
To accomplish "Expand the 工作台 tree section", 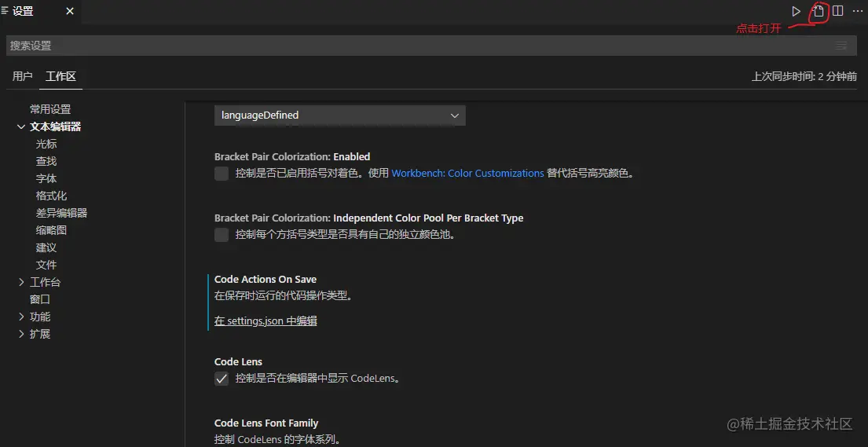I will click(x=21, y=282).
